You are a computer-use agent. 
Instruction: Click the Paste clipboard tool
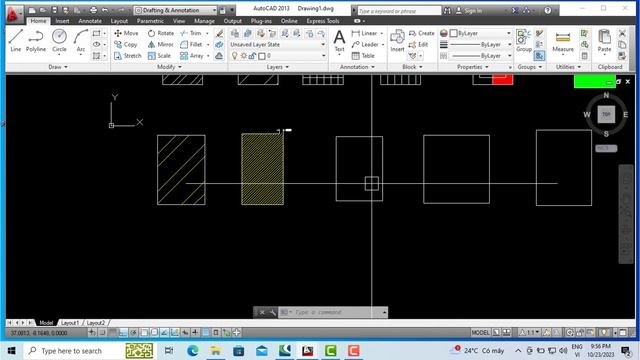[604, 41]
